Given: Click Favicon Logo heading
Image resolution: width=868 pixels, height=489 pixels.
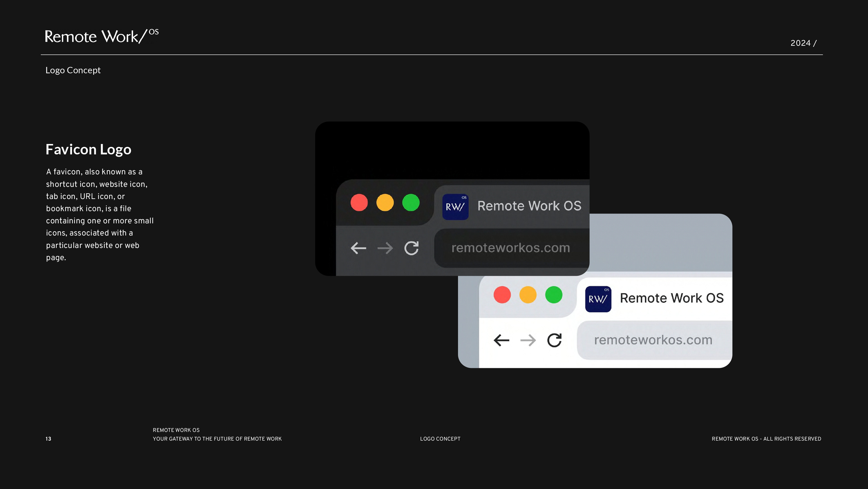Looking at the screenshot, I should (x=88, y=149).
